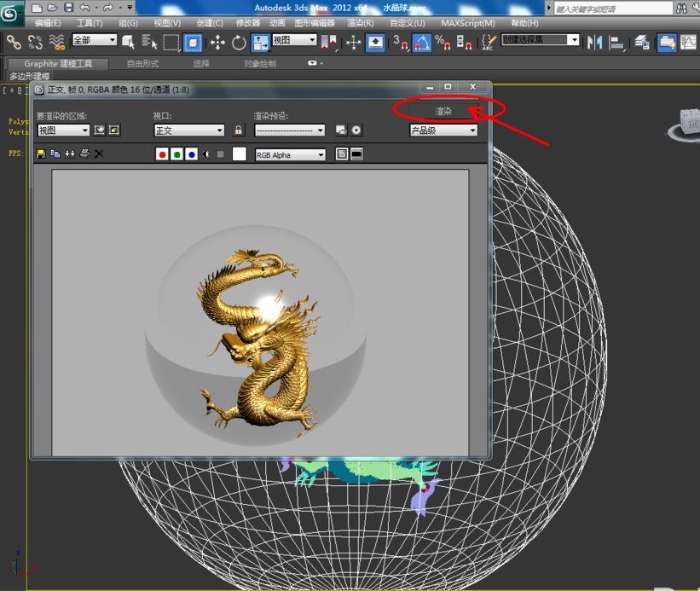The height and width of the screenshot is (591, 700).
Task: Toggle Percent Snap
Action: click(x=443, y=43)
